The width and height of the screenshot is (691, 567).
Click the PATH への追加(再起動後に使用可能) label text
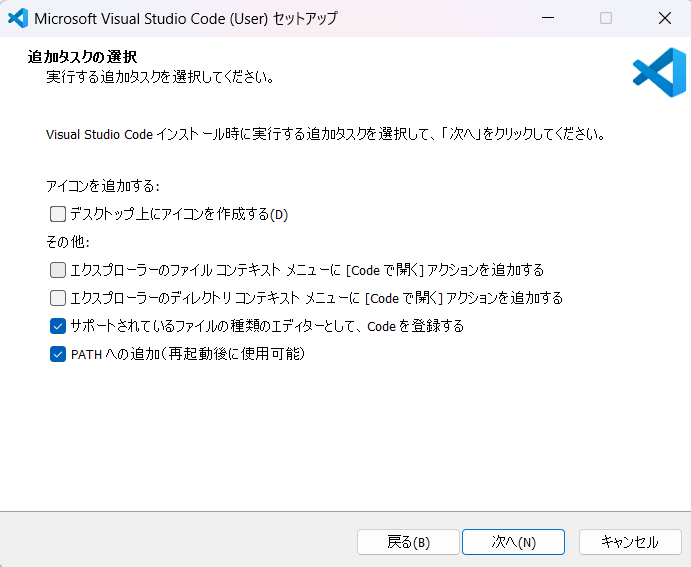[187, 354]
